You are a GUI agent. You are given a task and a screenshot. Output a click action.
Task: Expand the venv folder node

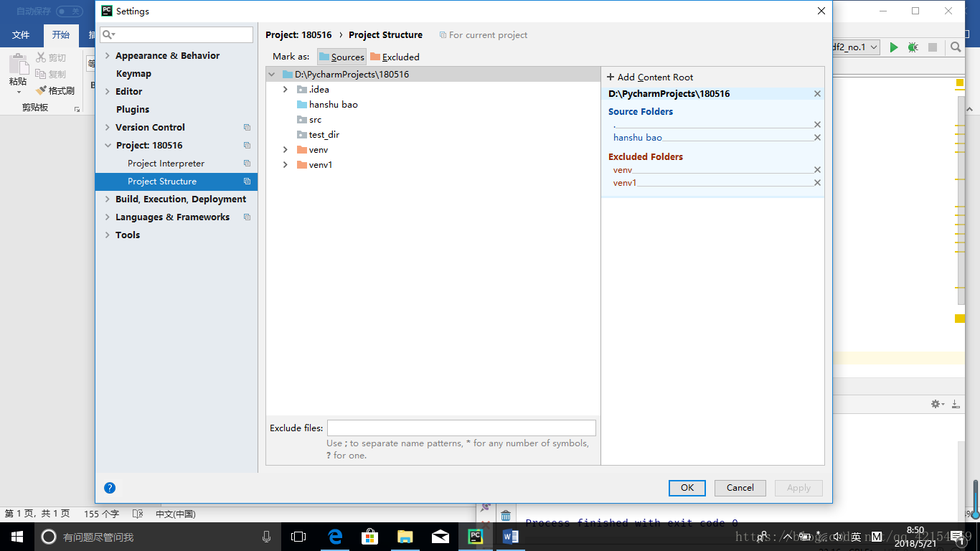285,150
